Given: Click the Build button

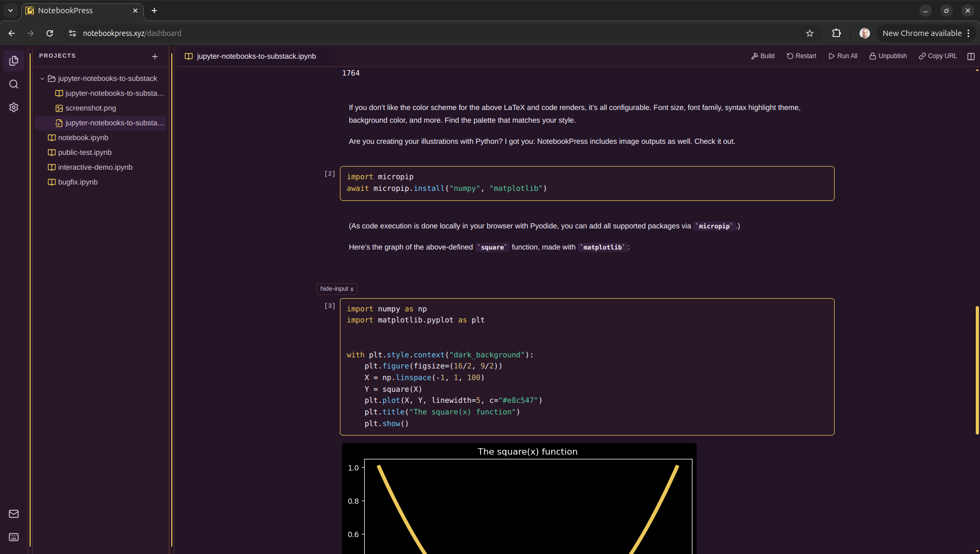Looking at the screenshot, I should [763, 56].
